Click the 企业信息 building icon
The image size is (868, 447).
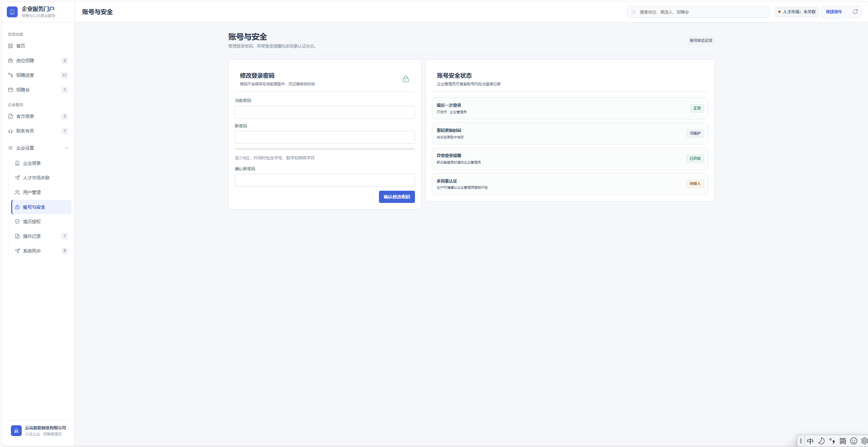tap(17, 163)
